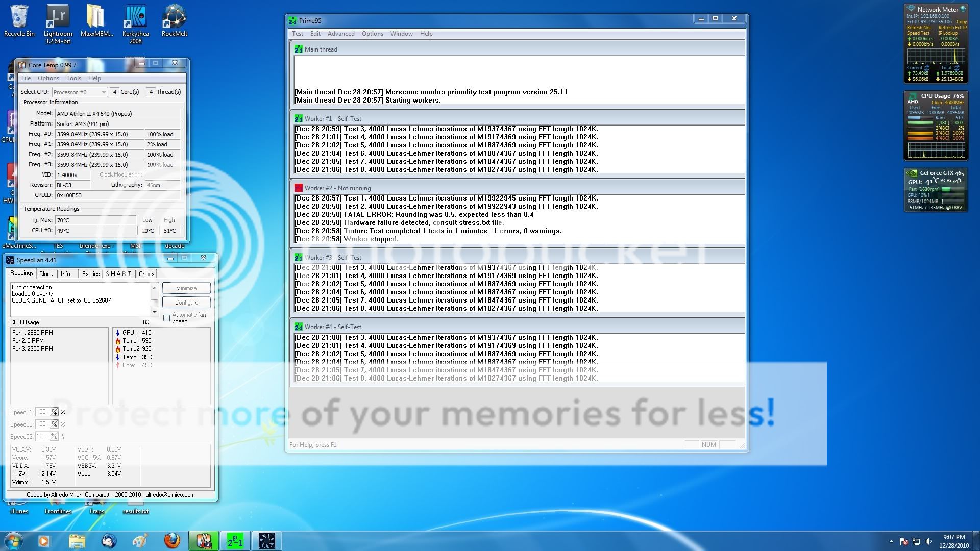Launch RockMelt from the desktop icon

(174, 21)
